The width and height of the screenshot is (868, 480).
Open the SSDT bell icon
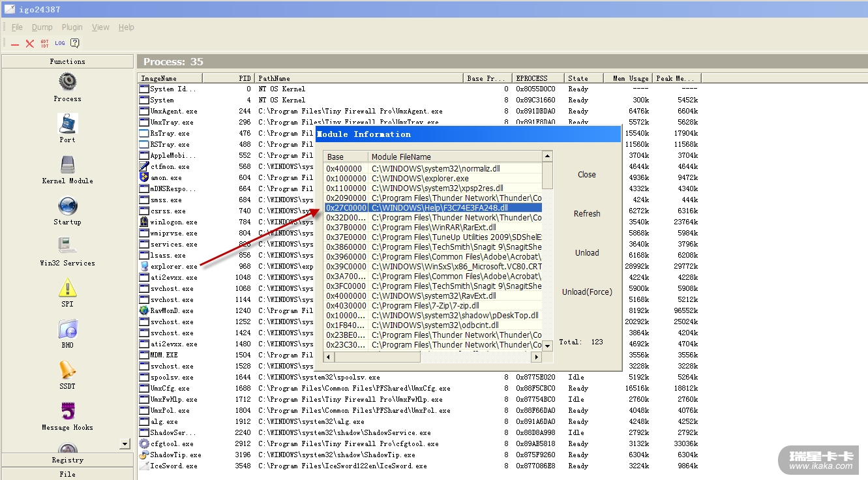pyautogui.click(x=68, y=370)
